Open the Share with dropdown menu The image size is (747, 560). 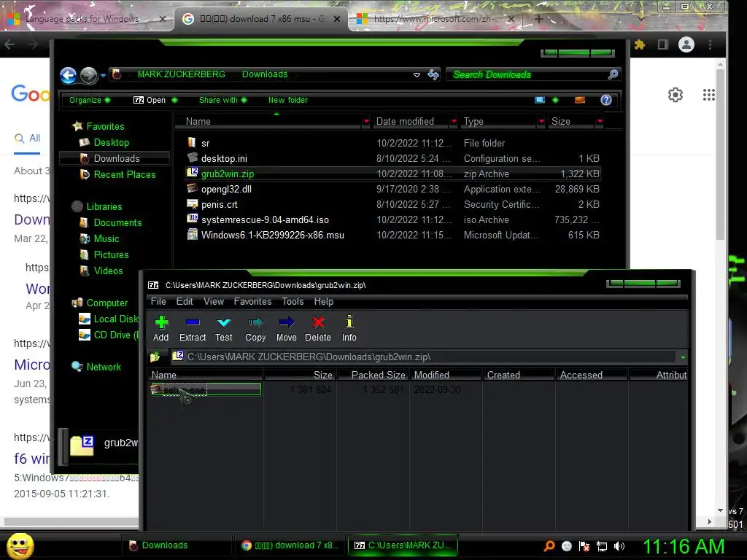coord(222,100)
